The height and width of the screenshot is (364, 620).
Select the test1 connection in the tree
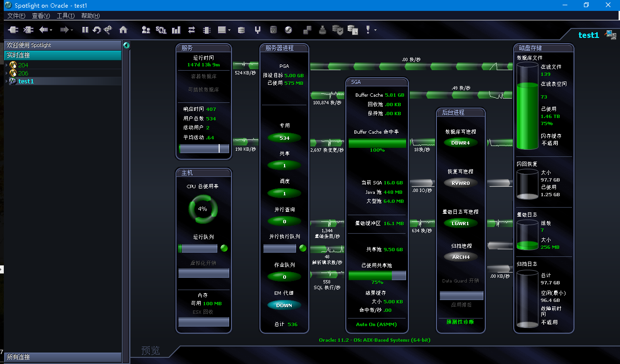[26, 81]
